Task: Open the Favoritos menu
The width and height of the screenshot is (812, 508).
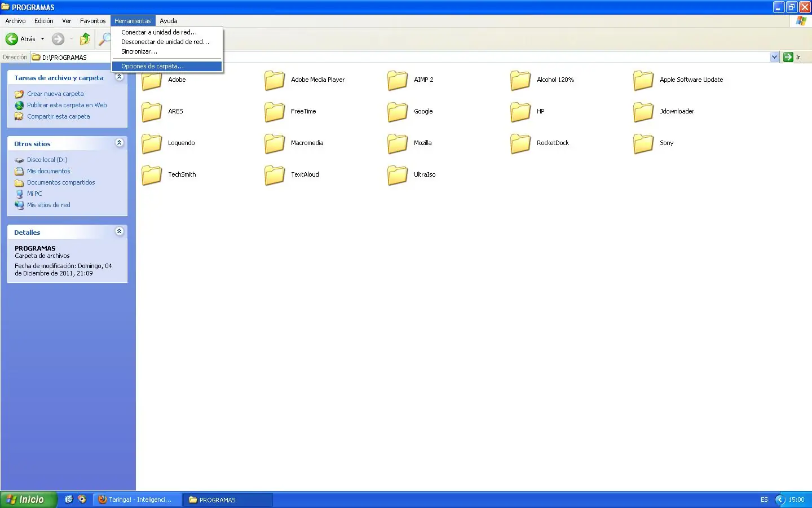Action: (93, 21)
